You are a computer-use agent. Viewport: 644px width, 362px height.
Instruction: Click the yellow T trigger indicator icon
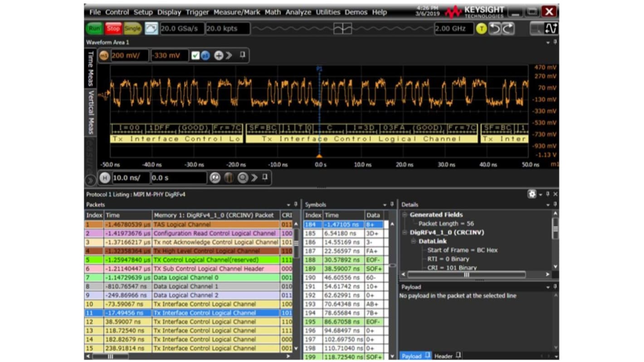pyautogui.click(x=481, y=29)
